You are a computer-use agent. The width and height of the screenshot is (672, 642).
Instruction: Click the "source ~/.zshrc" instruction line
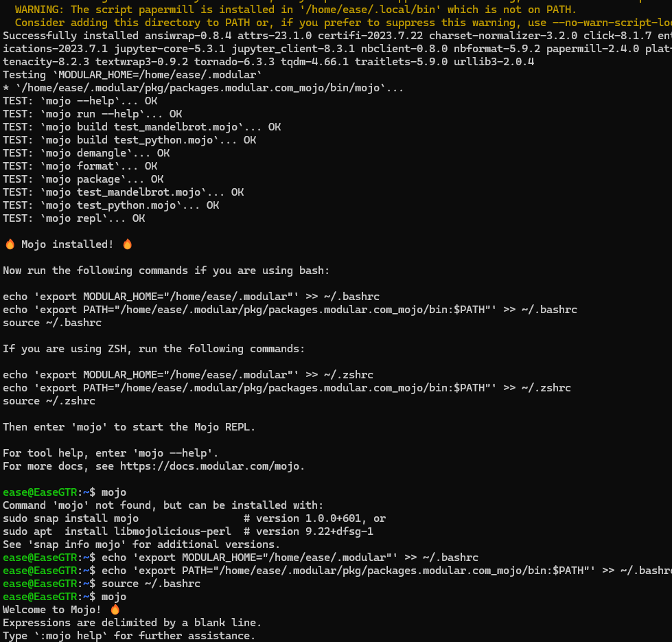pos(49,401)
